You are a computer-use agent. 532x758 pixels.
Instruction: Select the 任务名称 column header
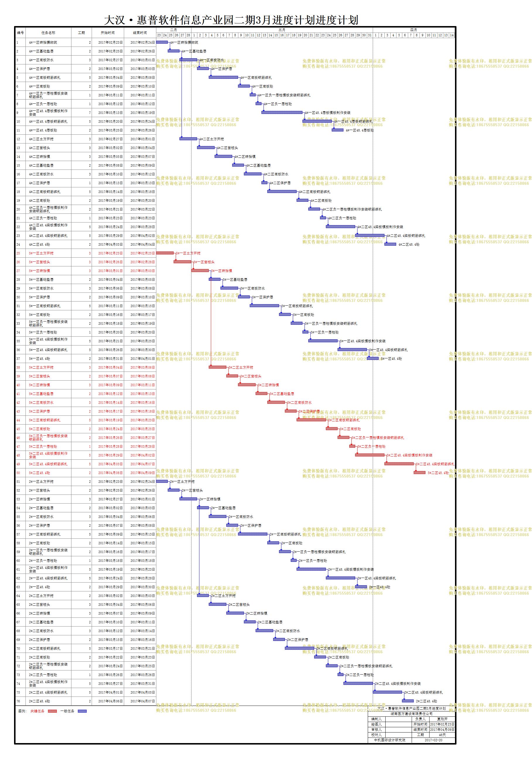coord(48,33)
